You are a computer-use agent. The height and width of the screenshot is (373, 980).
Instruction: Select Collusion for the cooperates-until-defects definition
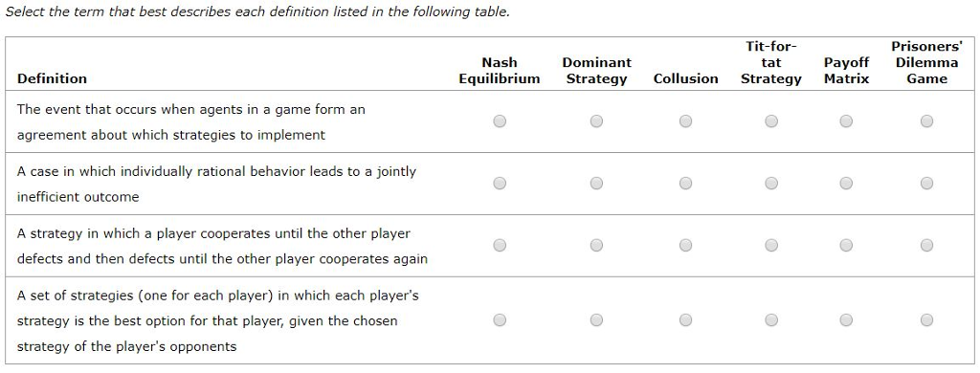click(685, 246)
